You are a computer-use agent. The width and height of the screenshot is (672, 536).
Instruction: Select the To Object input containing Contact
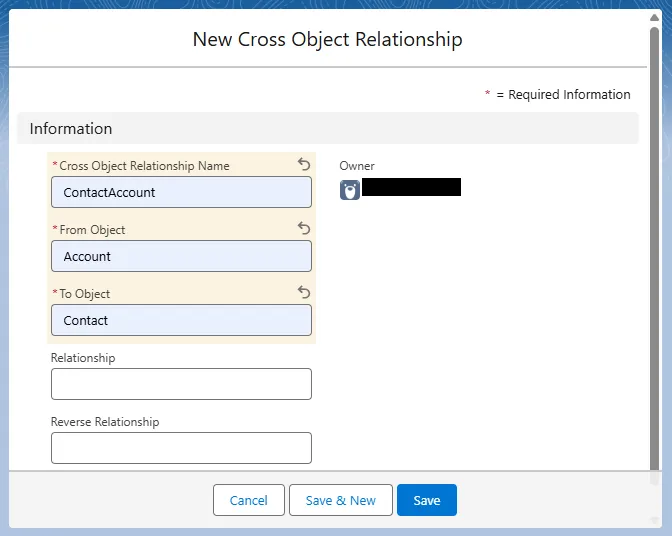pos(181,320)
